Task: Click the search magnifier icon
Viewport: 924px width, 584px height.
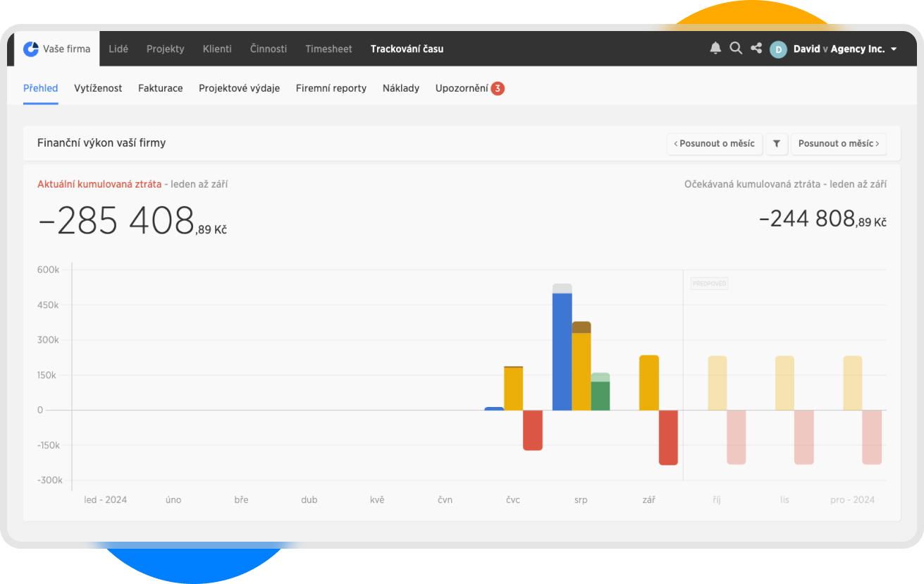Action: (736, 48)
